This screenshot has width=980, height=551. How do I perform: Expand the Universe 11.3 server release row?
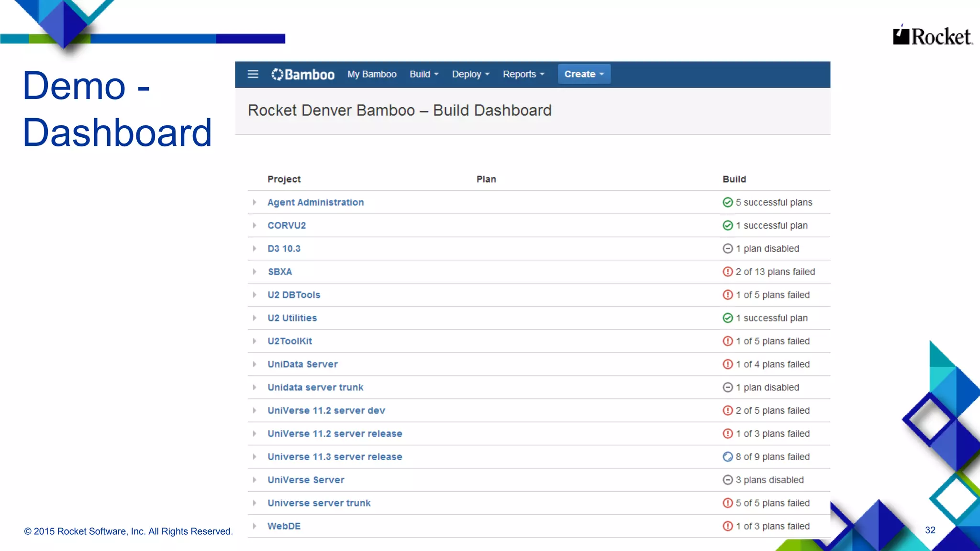coord(255,457)
